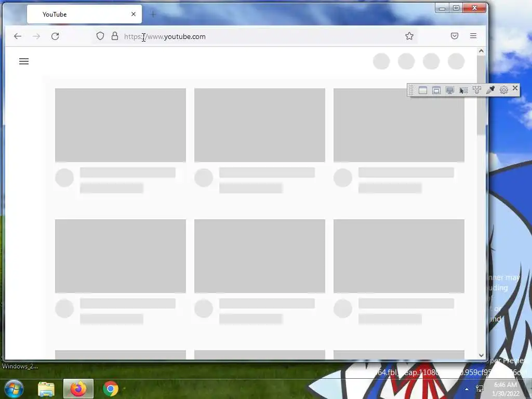Open the tracking protection shield icon
This screenshot has width=532, height=399.
coord(100,36)
